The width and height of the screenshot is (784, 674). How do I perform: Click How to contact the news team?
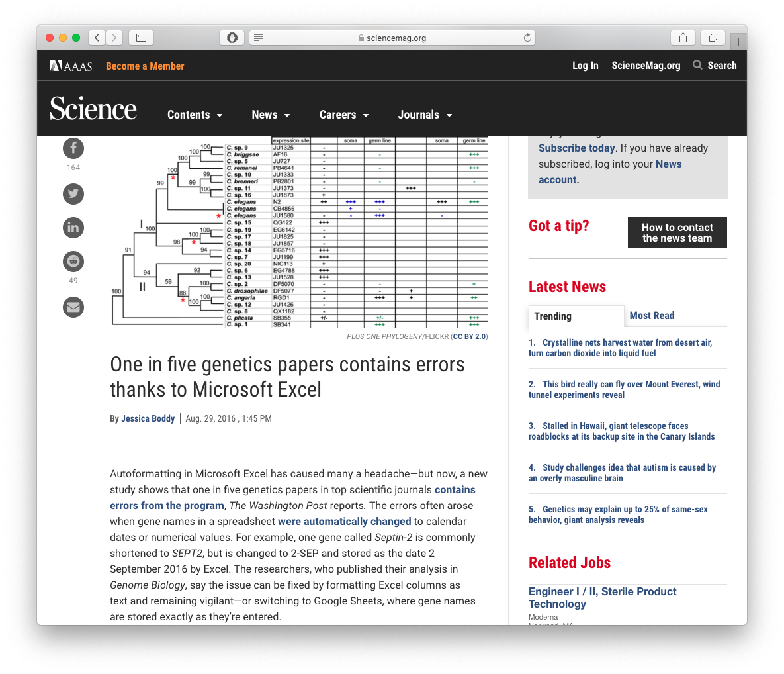pyautogui.click(x=677, y=232)
